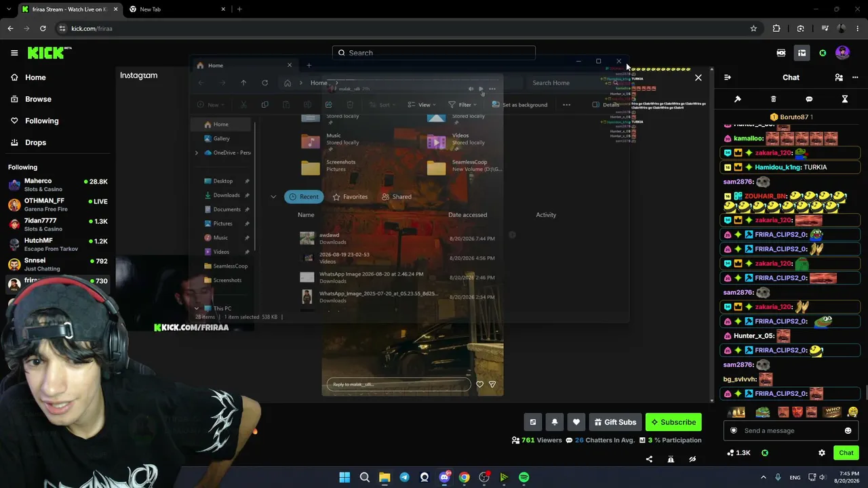Open the Filter dropdown in File Explorer
868x488 pixels.
(462, 104)
